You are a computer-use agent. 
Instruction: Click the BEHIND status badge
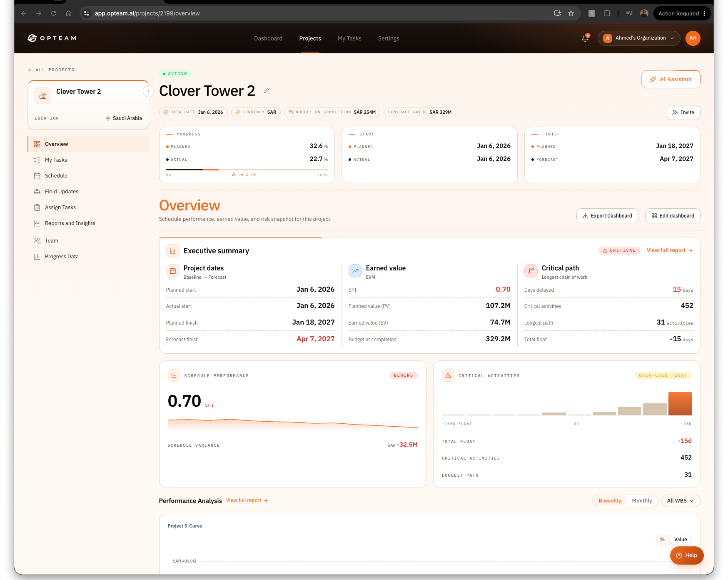pos(403,375)
